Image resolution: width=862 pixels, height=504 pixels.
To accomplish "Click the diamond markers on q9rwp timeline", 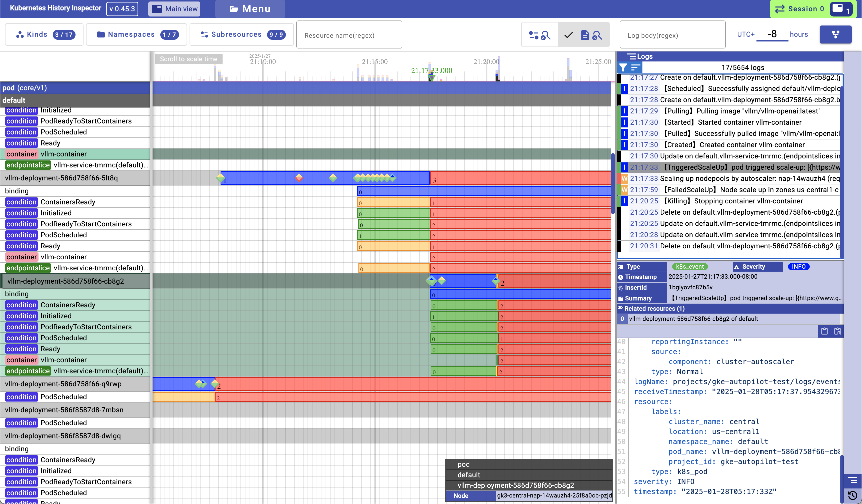I will [x=201, y=384].
